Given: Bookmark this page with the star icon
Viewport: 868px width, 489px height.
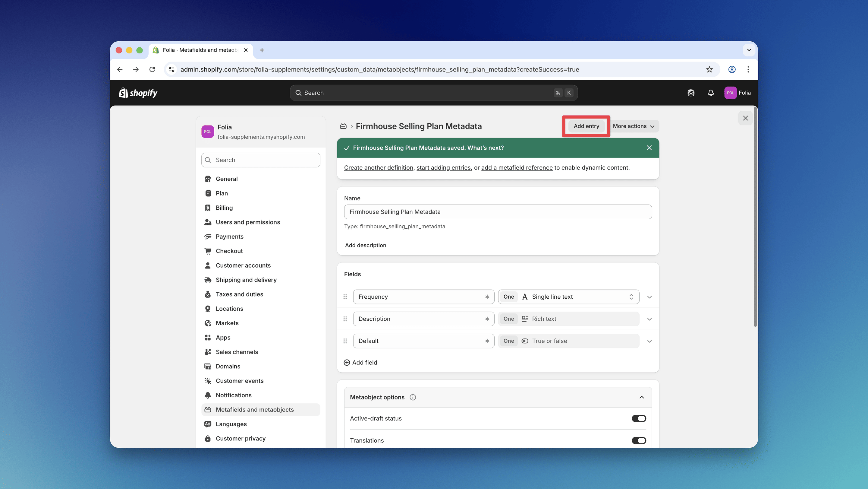Looking at the screenshot, I should pos(709,69).
